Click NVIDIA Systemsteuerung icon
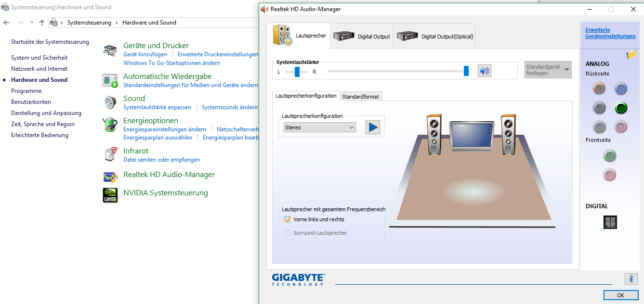644x304 pixels. 110,195
